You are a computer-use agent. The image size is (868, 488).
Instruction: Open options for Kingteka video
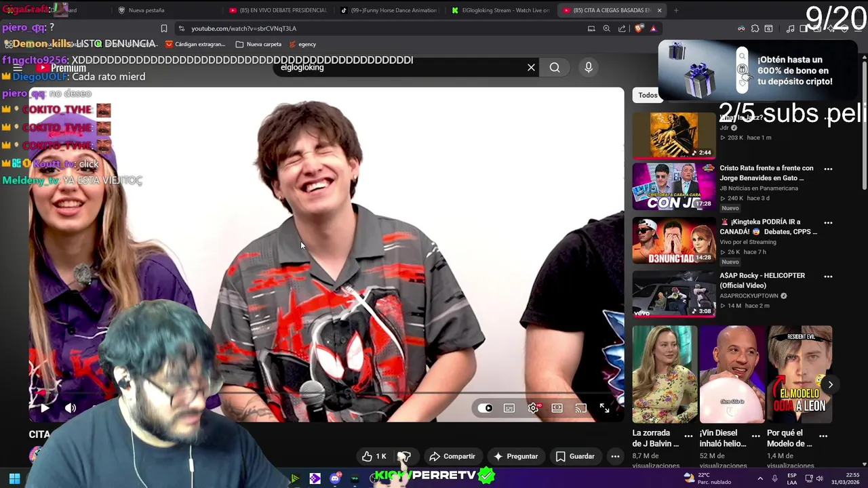(828, 222)
